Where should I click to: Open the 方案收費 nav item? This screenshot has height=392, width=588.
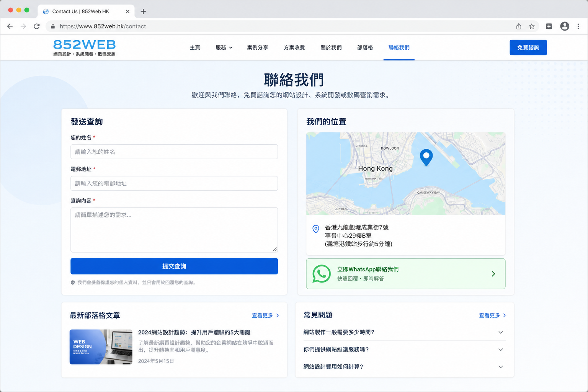(x=294, y=47)
